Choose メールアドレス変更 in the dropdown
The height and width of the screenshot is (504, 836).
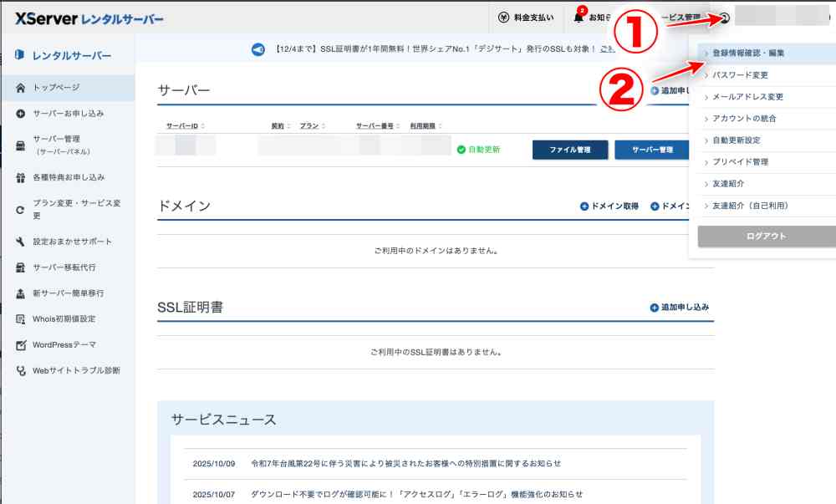pos(747,97)
